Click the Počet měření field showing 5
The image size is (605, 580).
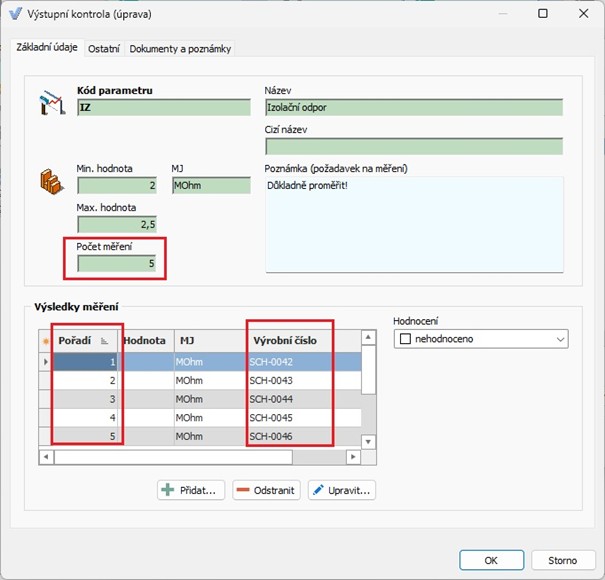coord(117,263)
